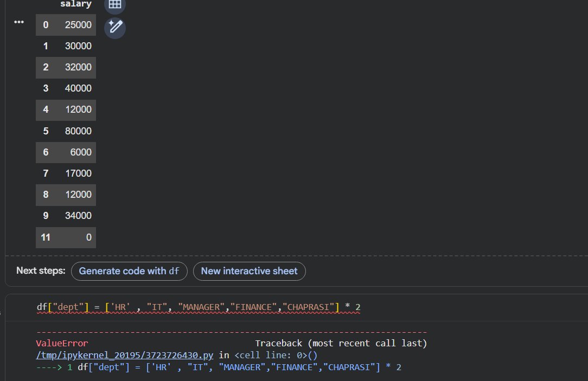Viewport: 588px width, 381px height.
Task: Select the 34000 salary cell
Action: pos(78,216)
